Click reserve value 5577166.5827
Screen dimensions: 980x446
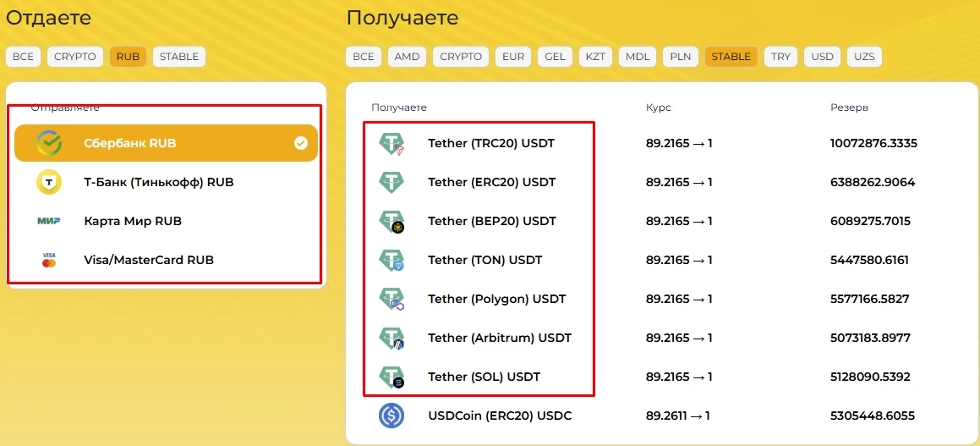[x=870, y=299]
